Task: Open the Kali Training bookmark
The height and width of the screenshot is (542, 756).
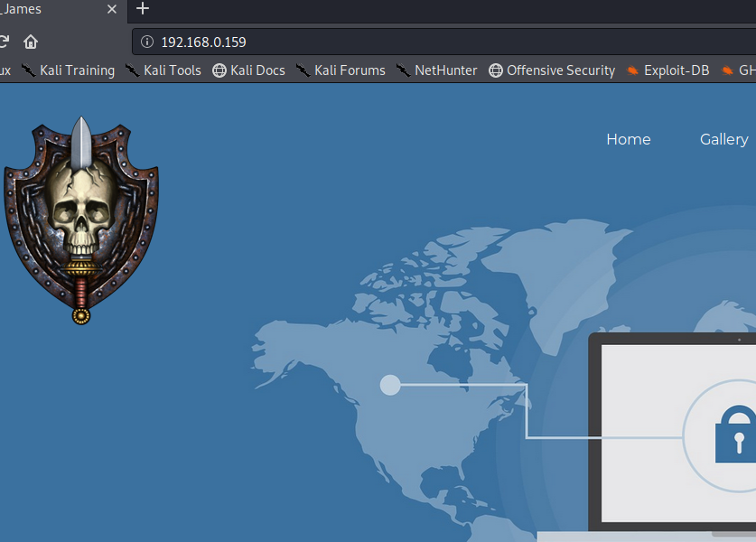Action: (68, 70)
